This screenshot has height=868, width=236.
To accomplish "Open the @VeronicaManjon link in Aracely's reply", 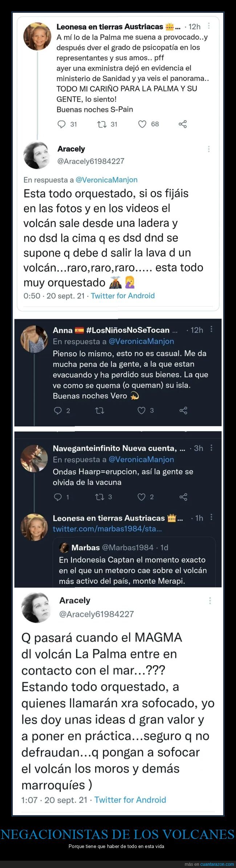I will click(x=106, y=180).
